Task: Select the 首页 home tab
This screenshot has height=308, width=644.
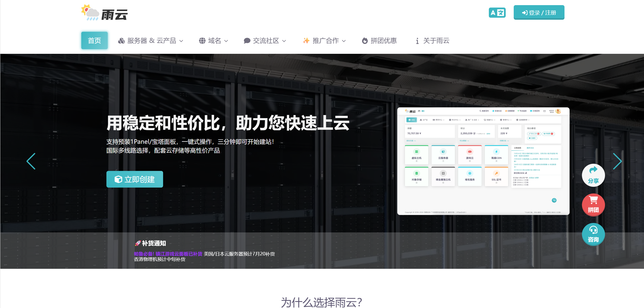Action: [x=94, y=40]
